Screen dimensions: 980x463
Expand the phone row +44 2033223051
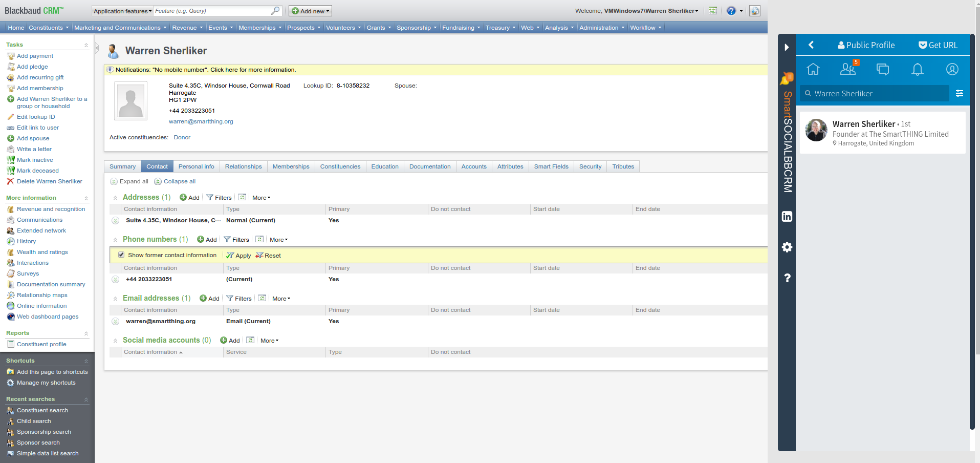(116, 279)
